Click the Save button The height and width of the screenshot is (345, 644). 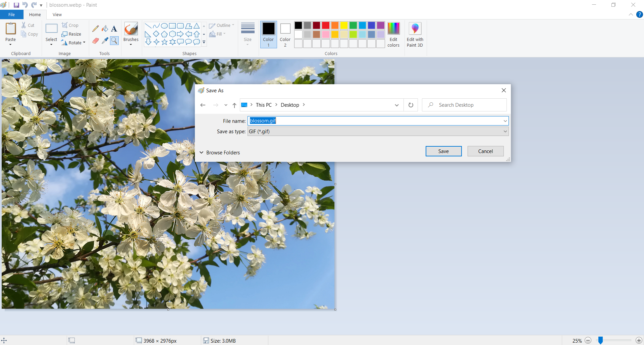click(x=443, y=151)
